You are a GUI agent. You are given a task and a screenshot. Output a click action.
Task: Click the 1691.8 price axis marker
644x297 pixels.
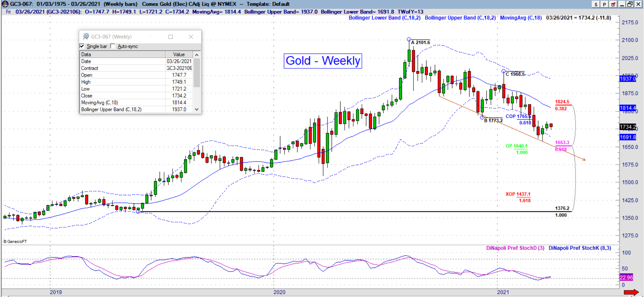(628, 137)
